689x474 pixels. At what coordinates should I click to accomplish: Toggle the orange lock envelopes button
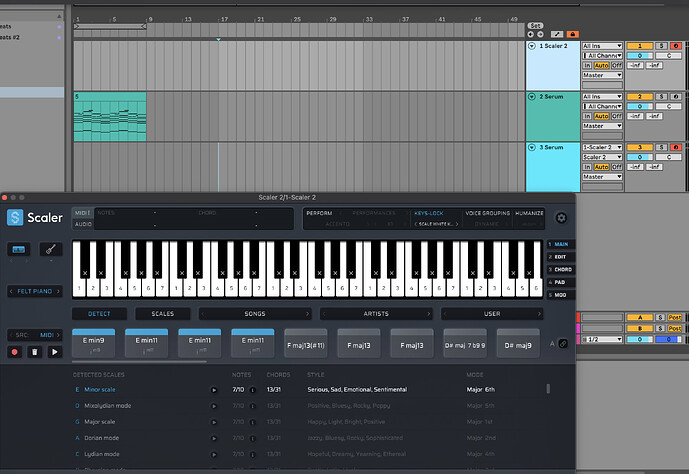click(573, 34)
